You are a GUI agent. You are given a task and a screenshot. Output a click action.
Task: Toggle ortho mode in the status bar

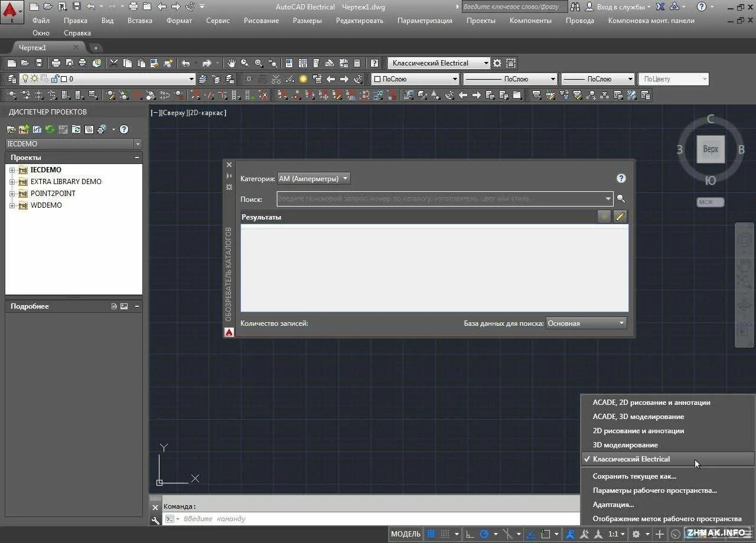pos(469,534)
